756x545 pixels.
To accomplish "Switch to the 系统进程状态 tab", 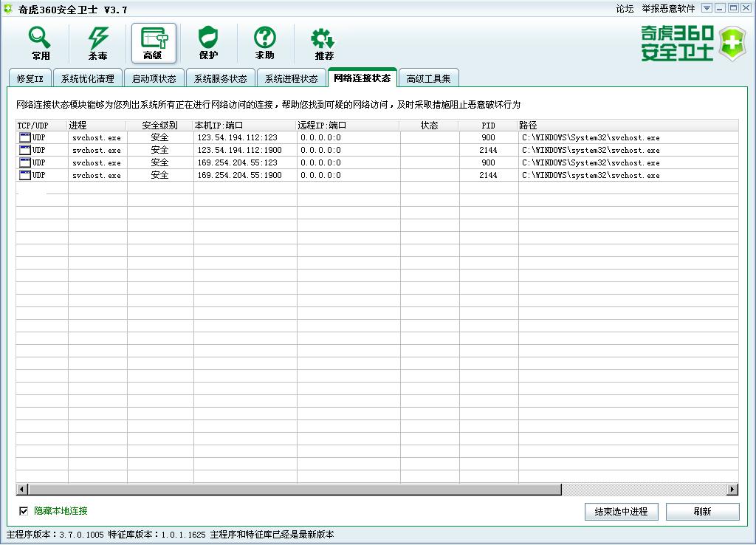I will [x=291, y=78].
